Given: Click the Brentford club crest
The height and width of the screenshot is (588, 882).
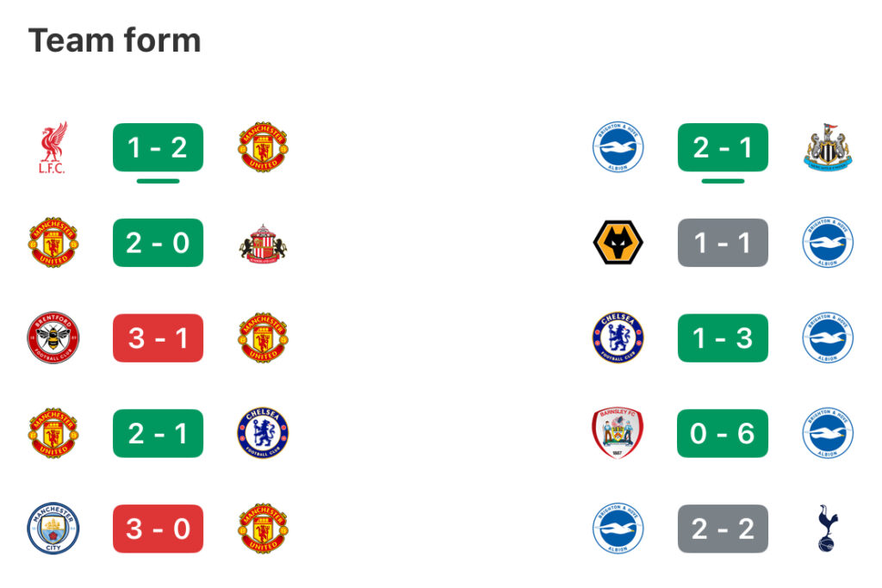Looking at the screenshot, I should 53,338.
